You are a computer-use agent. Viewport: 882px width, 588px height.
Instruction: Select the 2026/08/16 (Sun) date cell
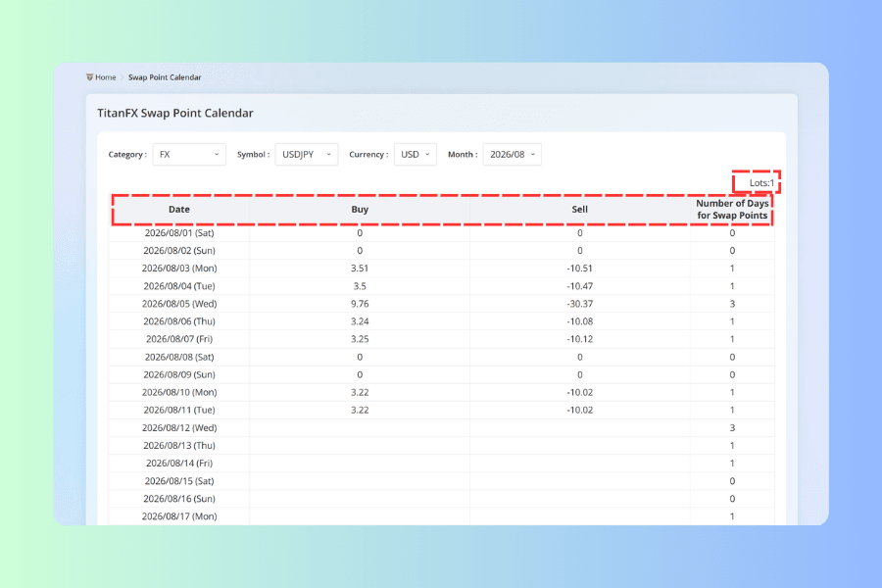click(179, 499)
